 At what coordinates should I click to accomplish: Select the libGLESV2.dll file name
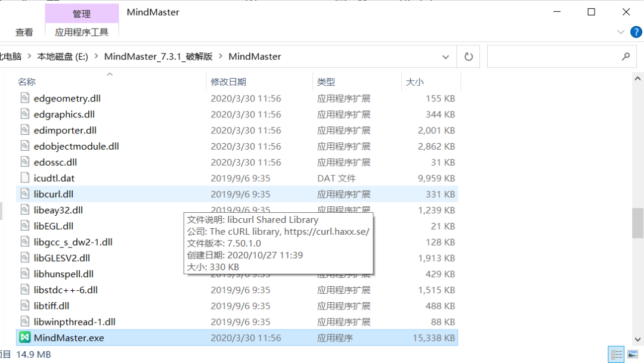coord(61,258)
